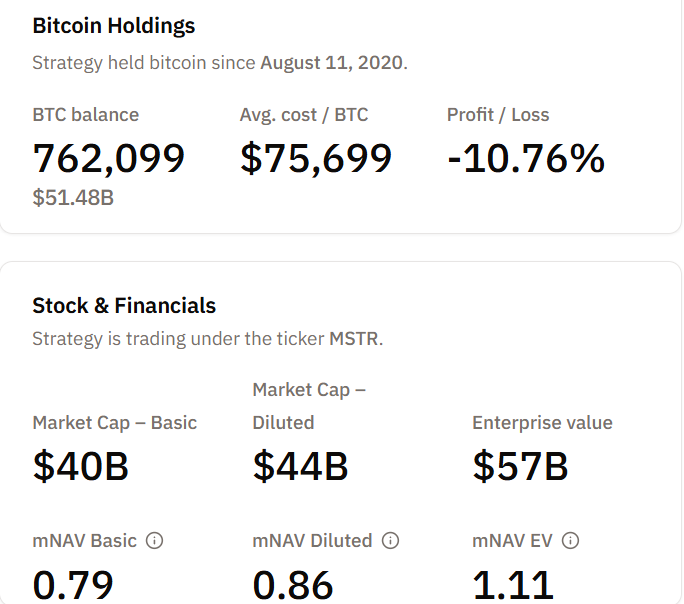Click the Avg. cost / BTC label
The image size is (684, 604).
pos(304,115)
